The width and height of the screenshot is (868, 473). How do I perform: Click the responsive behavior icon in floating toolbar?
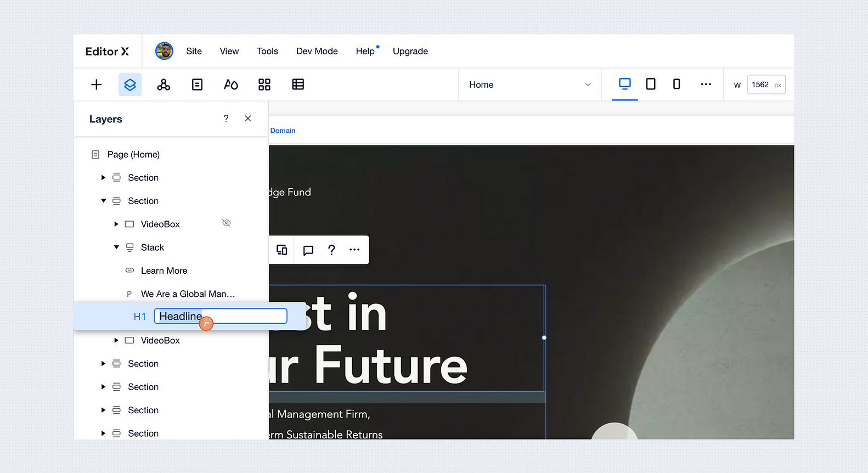coord(282,250)
